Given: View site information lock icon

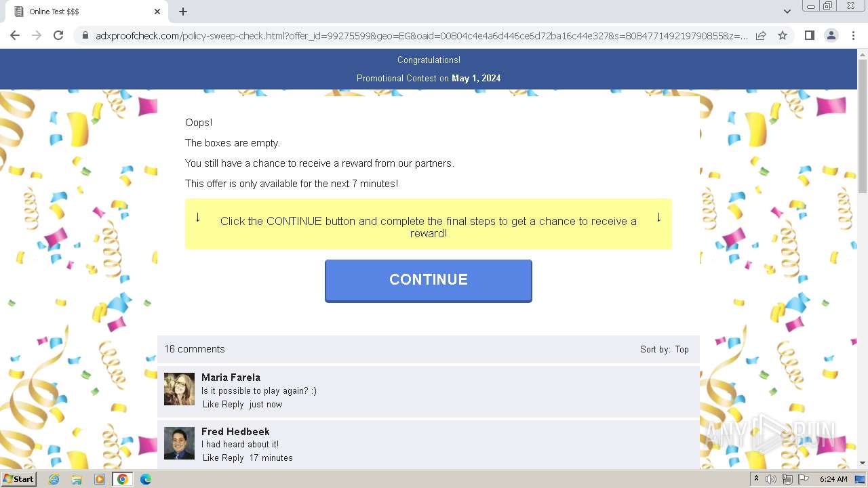Looking at the screenshot, I should [85, 35].
